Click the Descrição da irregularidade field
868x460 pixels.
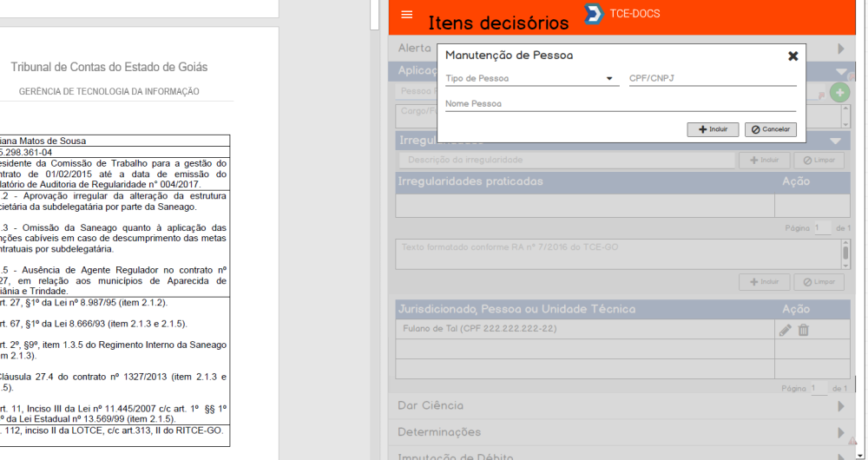coord(566,161)
